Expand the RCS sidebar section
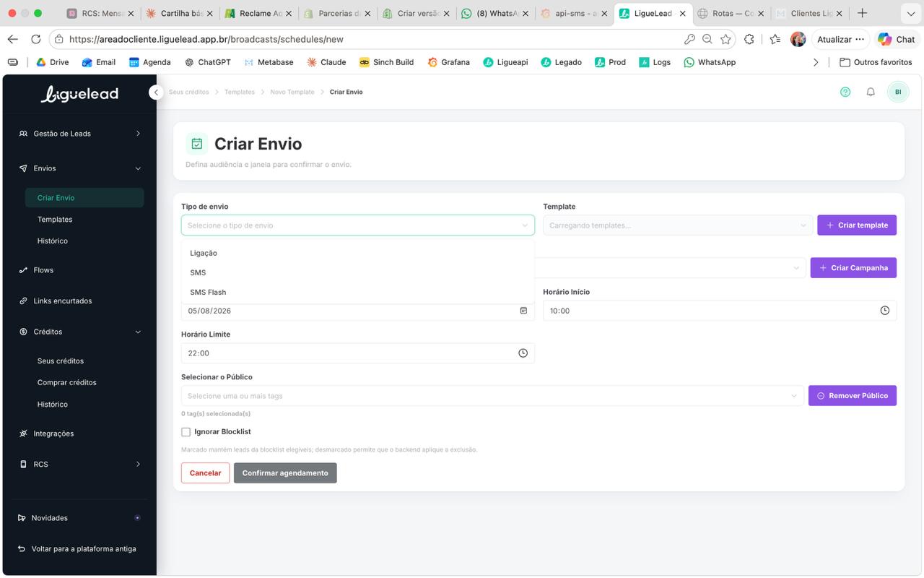This screenshot has width=924, height=578. point(80,465)
